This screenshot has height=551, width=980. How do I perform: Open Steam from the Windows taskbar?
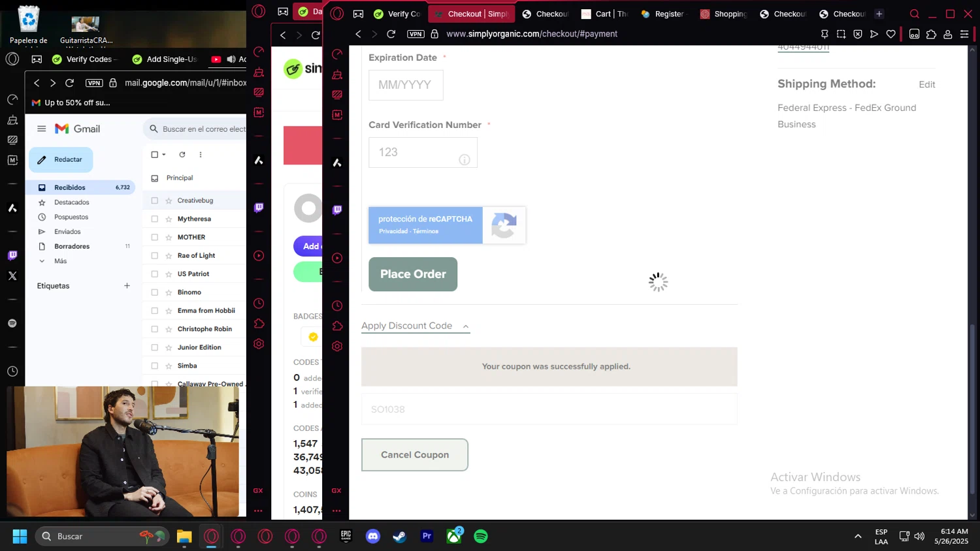coord(400,536)
